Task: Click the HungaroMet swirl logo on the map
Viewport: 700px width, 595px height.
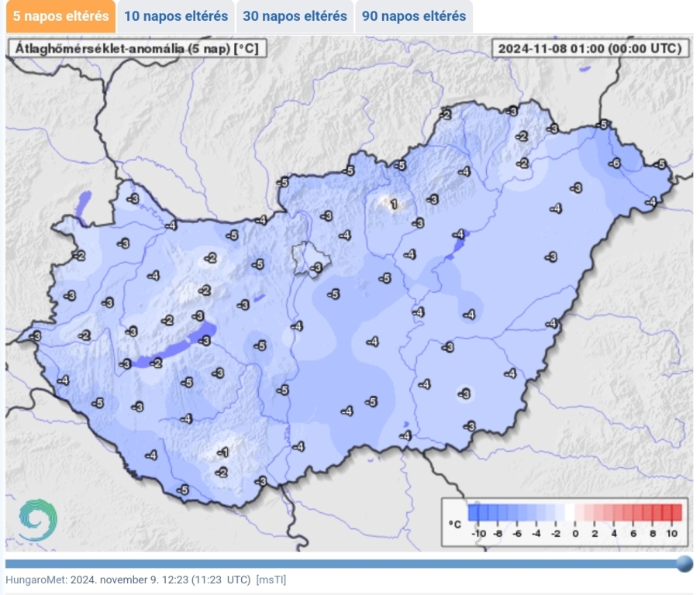Action: click(x=37, y=519)
